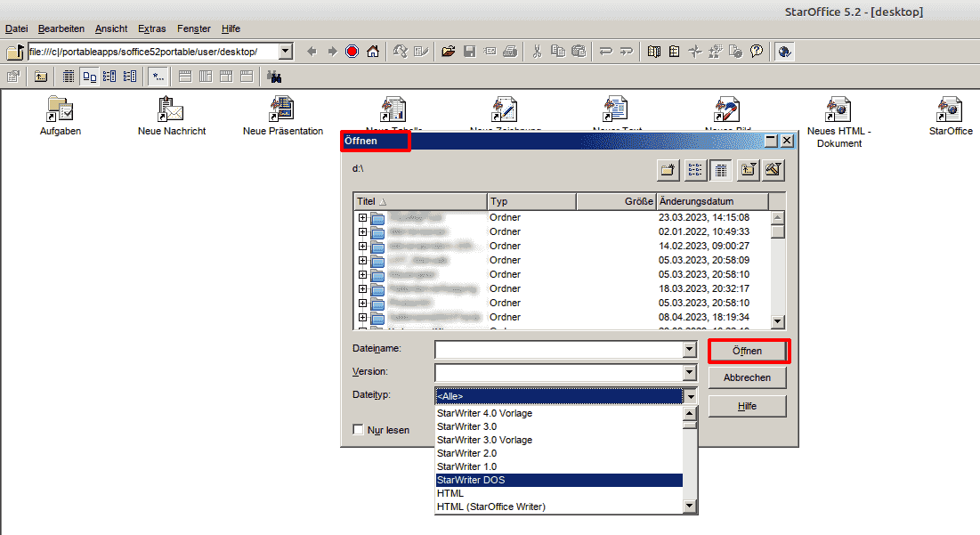Enable the Nur lesen checkbox
Screen dimensions: 980x535
[x=358, y=429]
